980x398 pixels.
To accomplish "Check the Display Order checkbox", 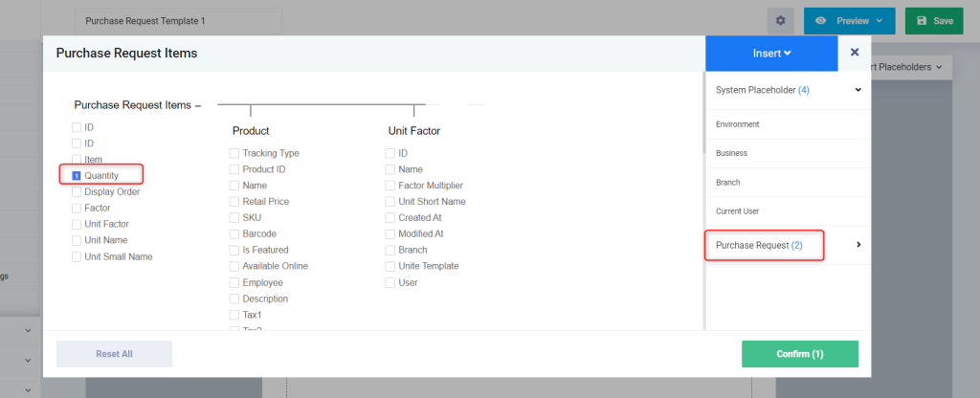I will pyautogui.click(x=77, y=191).
